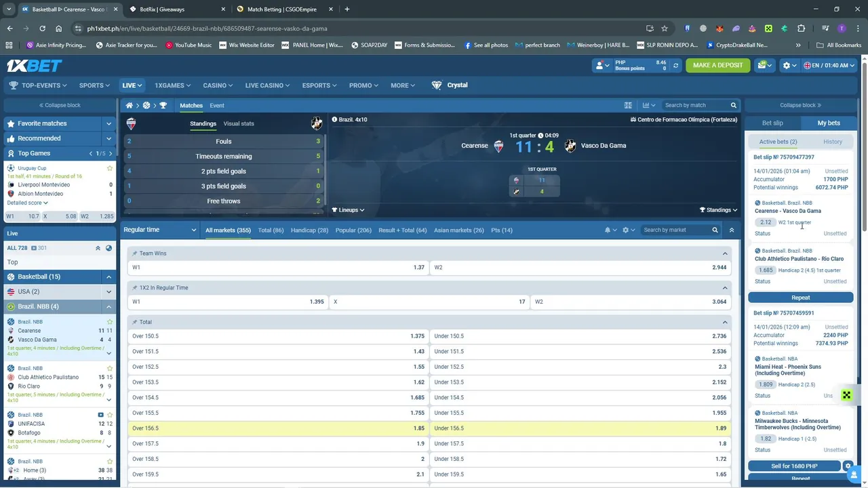
Task: Bookmark this page with the star icon
Action: pyautogui.click(x=665, y=28)
